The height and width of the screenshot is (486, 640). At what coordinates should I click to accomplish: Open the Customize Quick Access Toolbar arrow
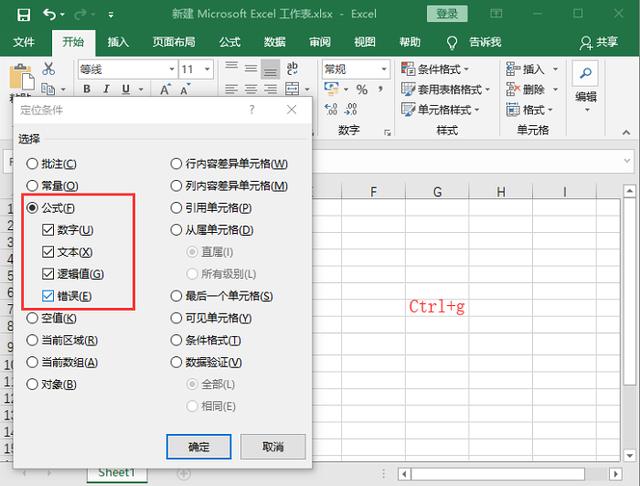(x=111, y=15)
